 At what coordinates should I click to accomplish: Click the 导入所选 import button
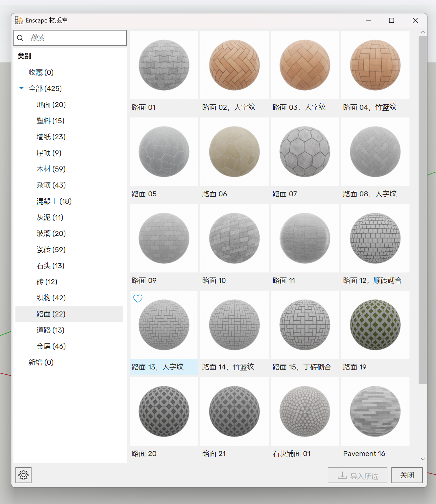(x=357, y=475)
